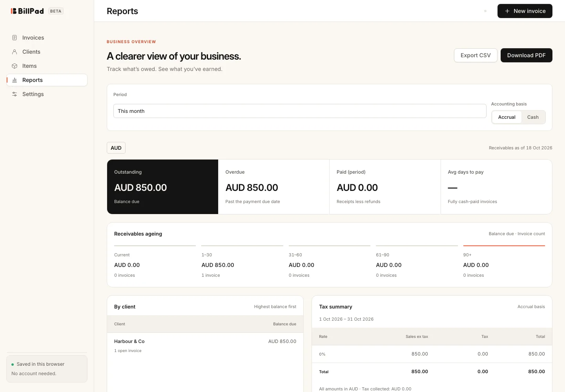Select the 61–90 ageing bucket
Viewport: 565px width, 392px height.
[417, 263]
